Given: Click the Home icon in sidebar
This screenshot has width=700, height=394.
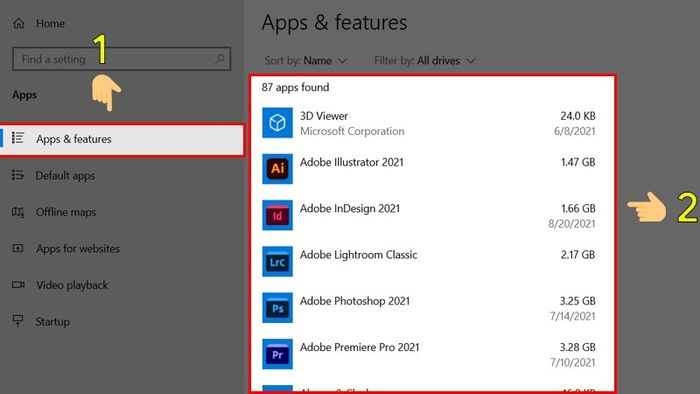Looking at the screenshot, I should 19,23.
